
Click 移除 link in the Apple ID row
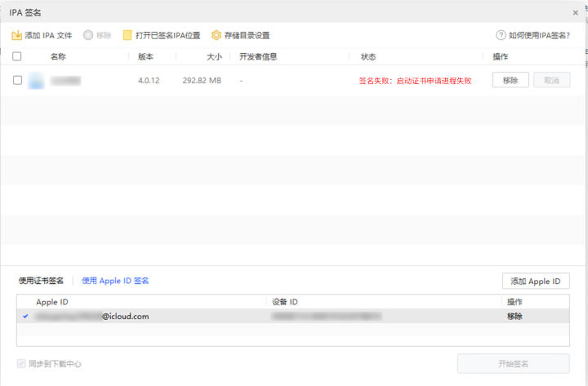pyautogui.click(x=514, y=317)
